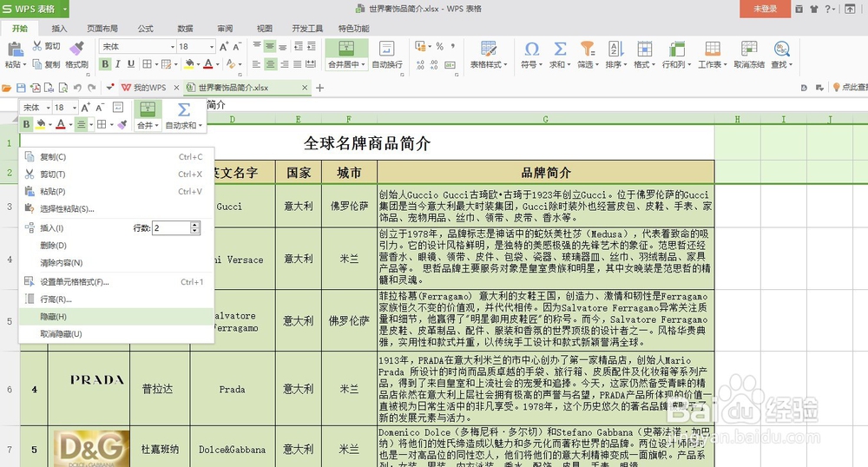Image resolution: width=868 pixels, height=467 pixels.
Task: Select Hide (隐藏) in the context menu
Action: 116,317
